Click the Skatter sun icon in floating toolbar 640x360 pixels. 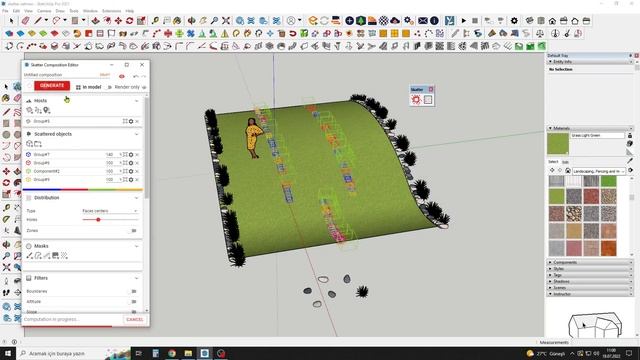coord(416,100)
